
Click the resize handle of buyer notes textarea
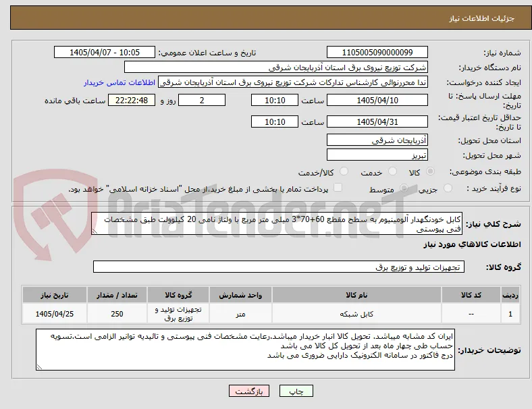pyautogui.click(x=39, y=367)
